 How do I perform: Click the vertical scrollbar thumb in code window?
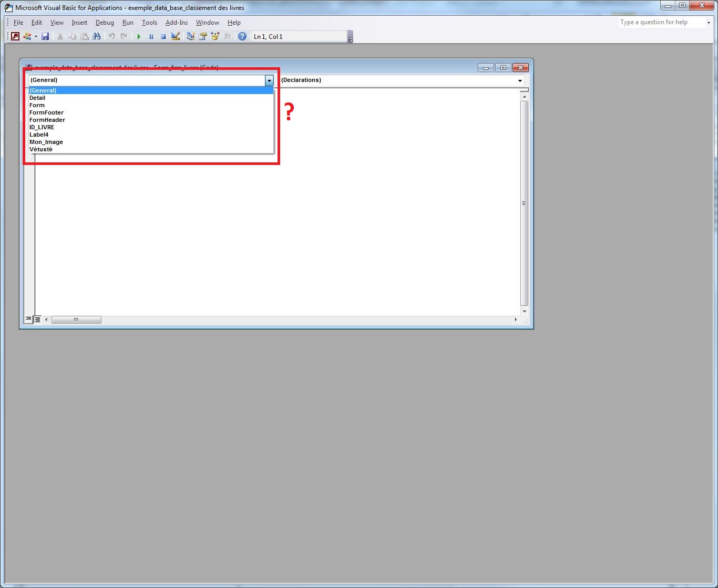click(x=524, y=203)
